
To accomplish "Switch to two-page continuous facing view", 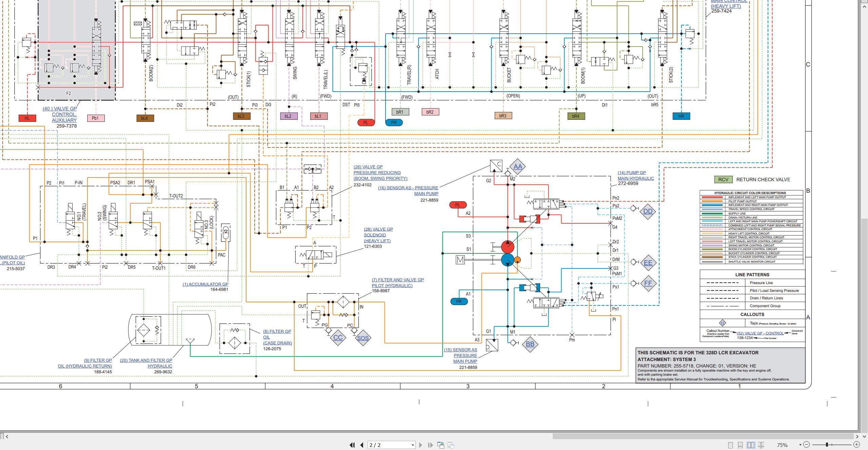I will 761,445.
